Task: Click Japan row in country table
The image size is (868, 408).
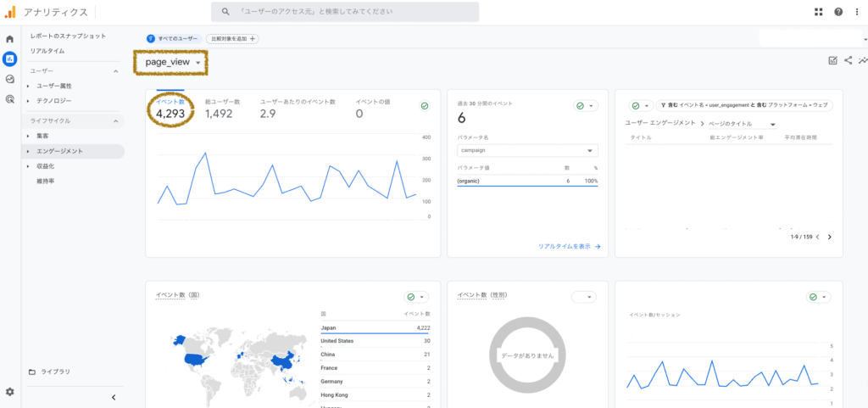Action: click(376, 327)
